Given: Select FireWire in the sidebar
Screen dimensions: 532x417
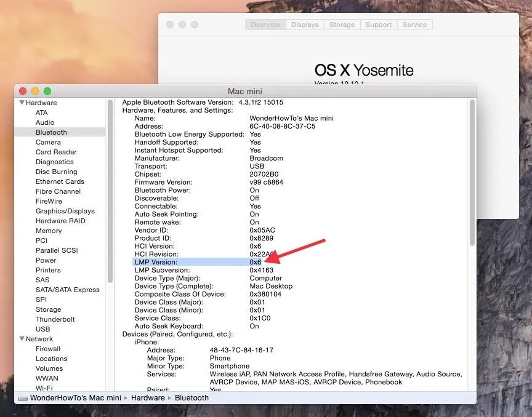Looking at the screenshot, I should (x=49, y=201).
